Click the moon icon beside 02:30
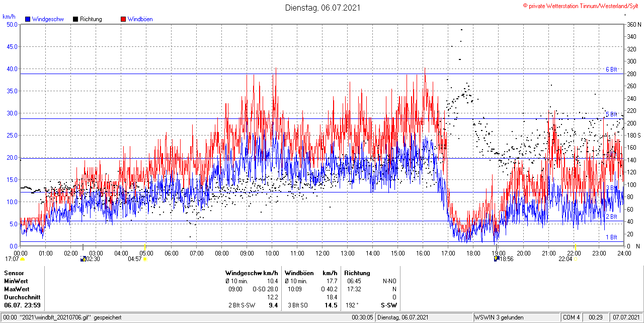Screen dimensions: 644x323 coord(83,259)
